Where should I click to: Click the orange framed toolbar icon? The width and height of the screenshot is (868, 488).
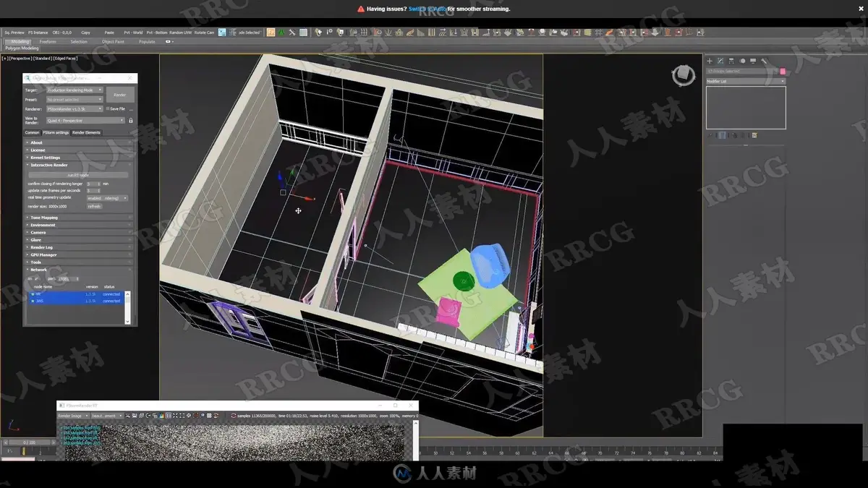pyautogui.click(x=271, y=33)
